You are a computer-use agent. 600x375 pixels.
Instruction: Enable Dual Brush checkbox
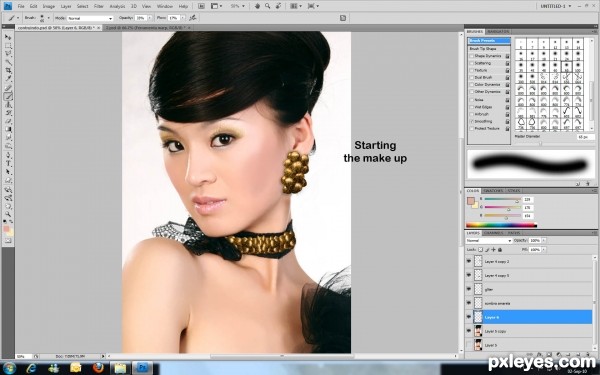point(472,78)
